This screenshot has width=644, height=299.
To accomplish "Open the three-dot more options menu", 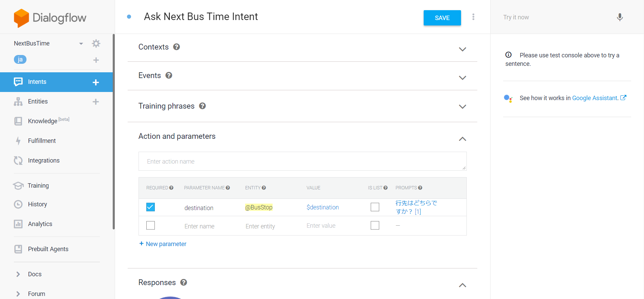I will [473, 17].
